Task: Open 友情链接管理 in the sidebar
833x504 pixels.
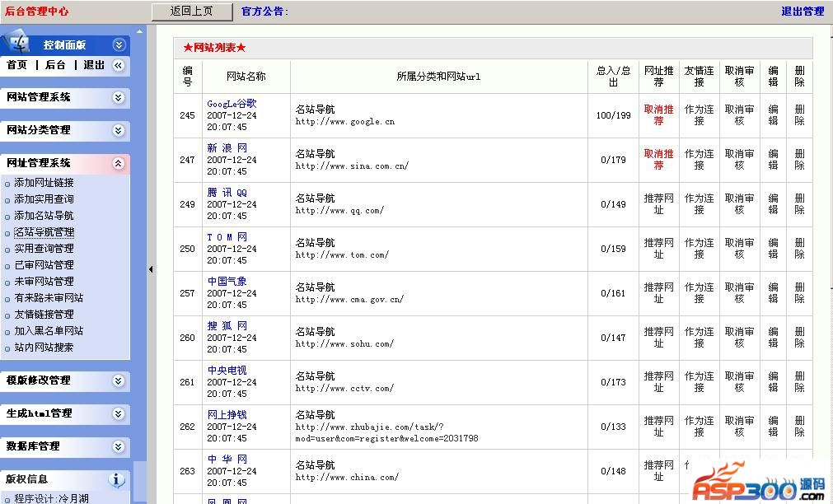Action: [x=44, y=315]
